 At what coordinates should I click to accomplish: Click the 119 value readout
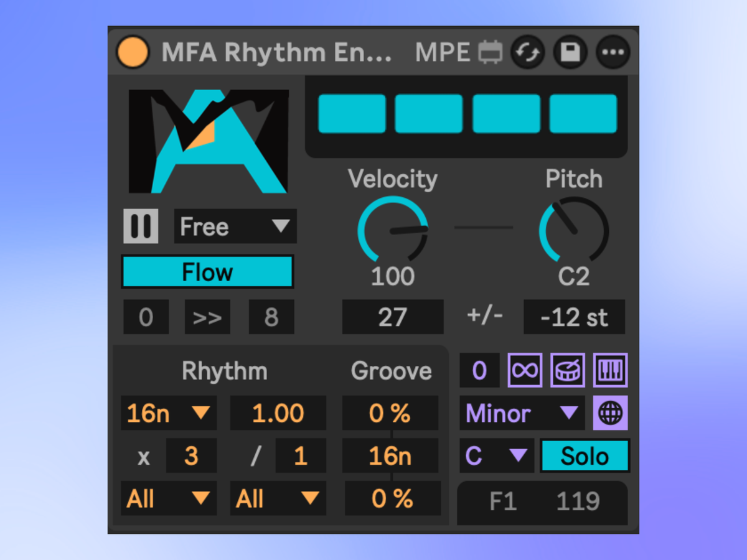click(x=578, y=502)
